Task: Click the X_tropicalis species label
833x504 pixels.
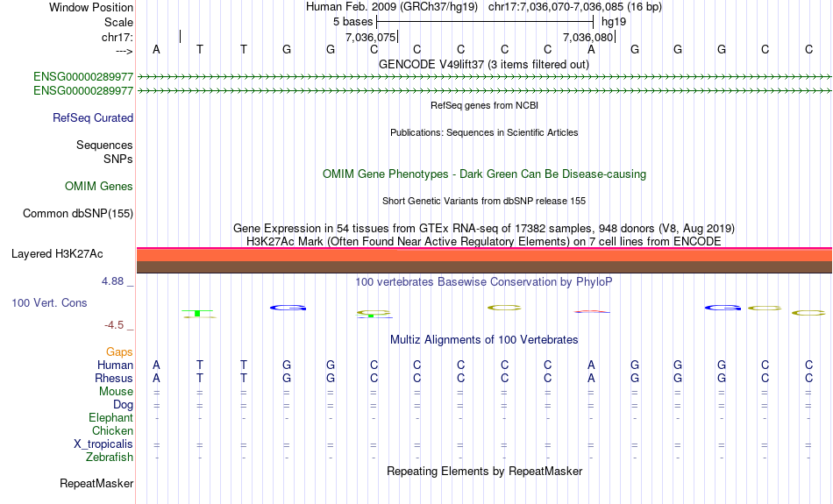Action: tap(103, 444)
